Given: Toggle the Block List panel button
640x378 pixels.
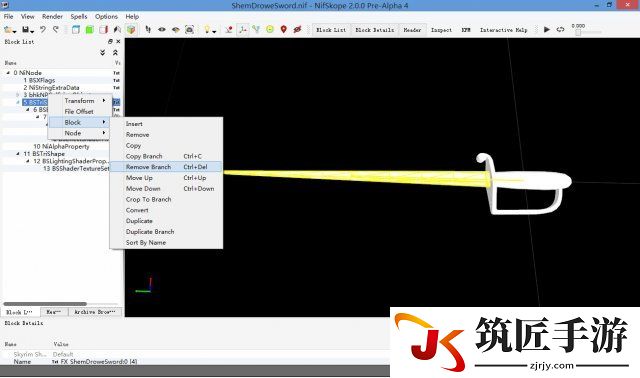Looking at the screenshot, I should (331, 30).
